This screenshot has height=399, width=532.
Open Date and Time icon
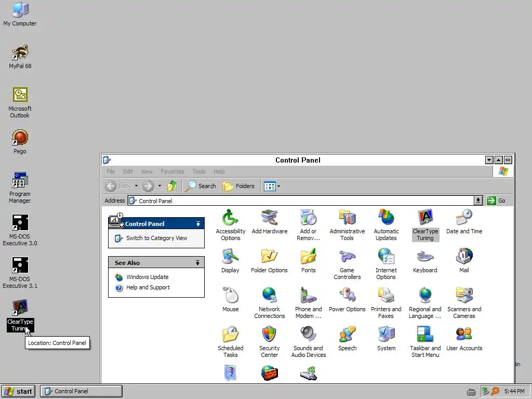(x=464, y=221)
